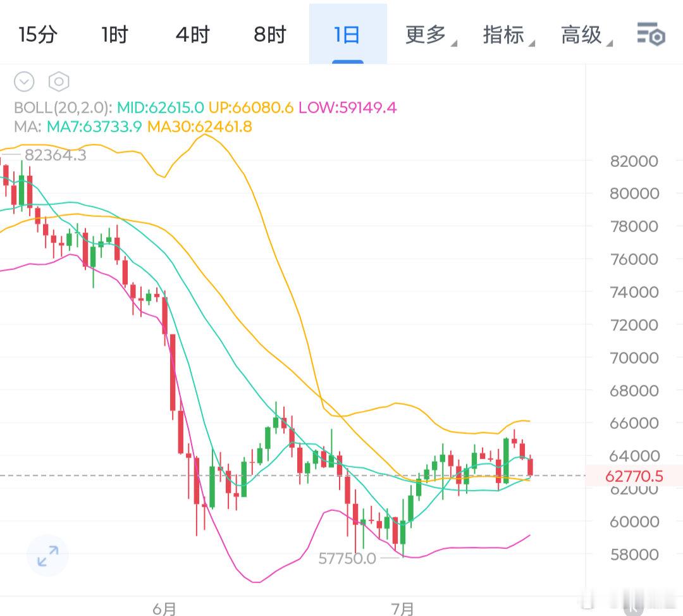Open the 高级 advanced dropdown
Screen dimensions: 683x616
coord(586,35)
